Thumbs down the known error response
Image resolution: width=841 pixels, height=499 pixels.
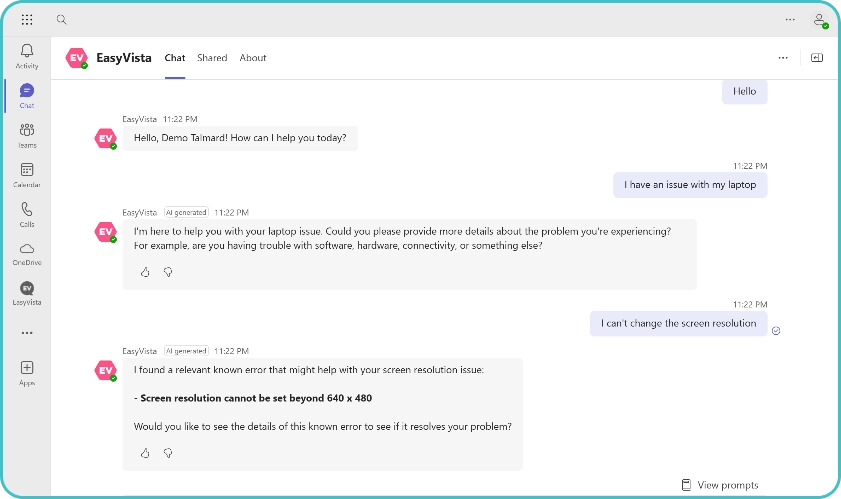168,453
